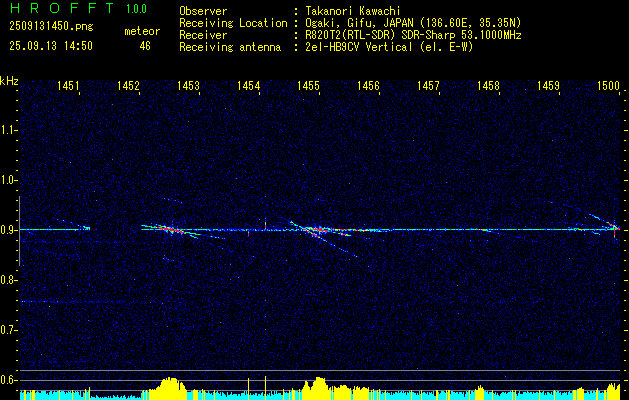Click the 0.6 kHz frequency label
The image size is (629, 400).
pos(8,380)
